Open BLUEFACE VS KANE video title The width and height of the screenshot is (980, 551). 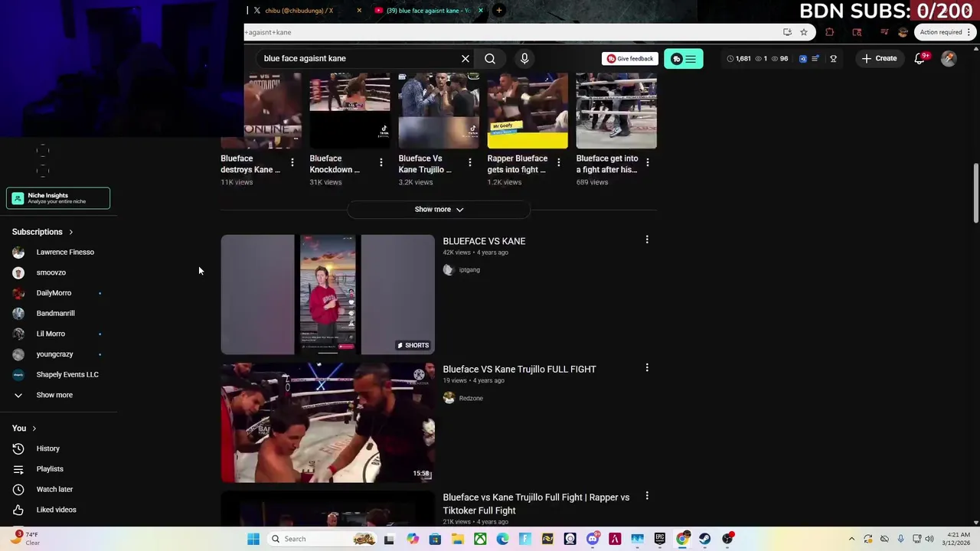click(484, 241)
